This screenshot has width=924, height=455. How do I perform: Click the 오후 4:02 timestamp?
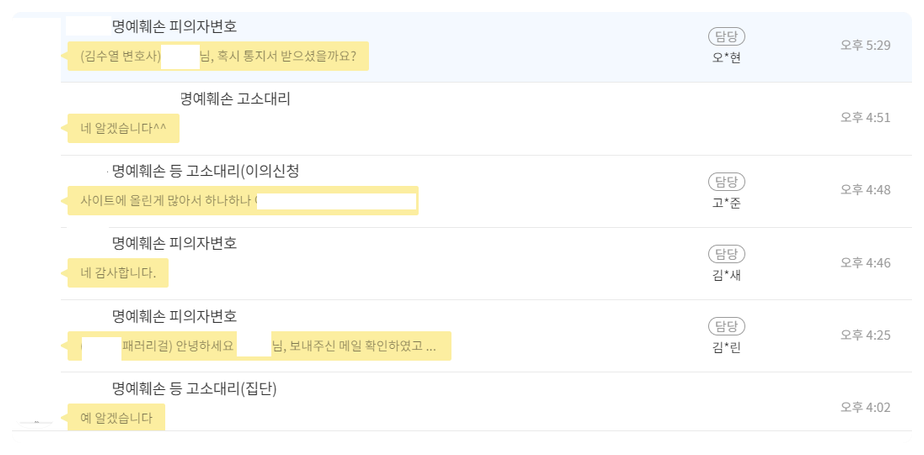tap(865, 407)
